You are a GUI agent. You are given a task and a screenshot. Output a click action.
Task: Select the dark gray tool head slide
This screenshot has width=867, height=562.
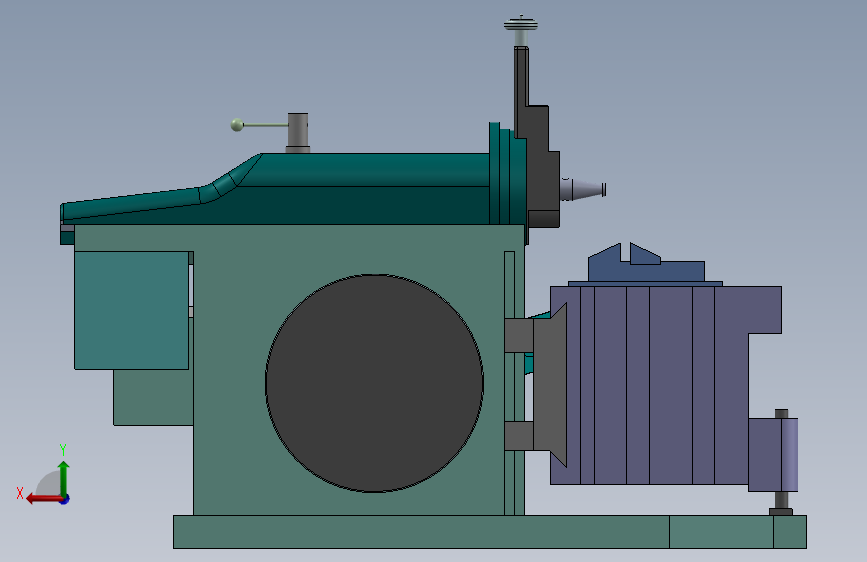coord(536,138)
